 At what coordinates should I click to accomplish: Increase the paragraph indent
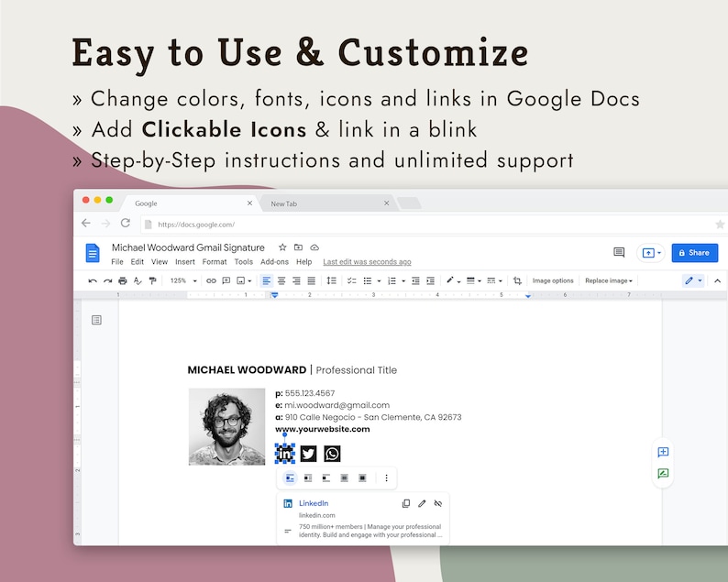(x=430, y=280)
